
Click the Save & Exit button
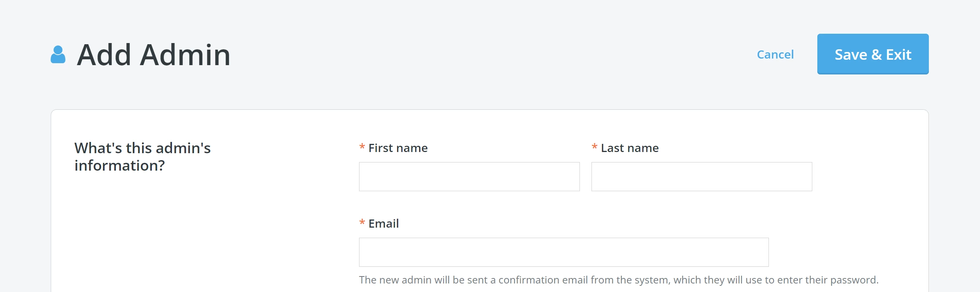pos(873,54)
